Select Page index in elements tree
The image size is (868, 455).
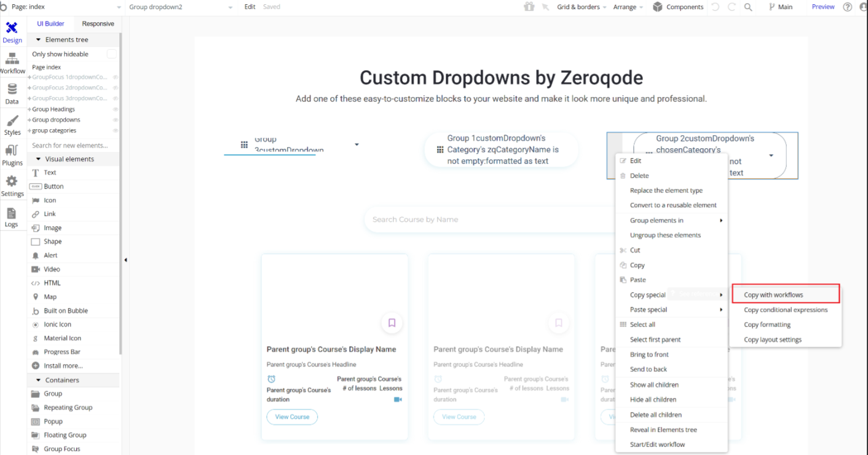[x=47, y=67]
